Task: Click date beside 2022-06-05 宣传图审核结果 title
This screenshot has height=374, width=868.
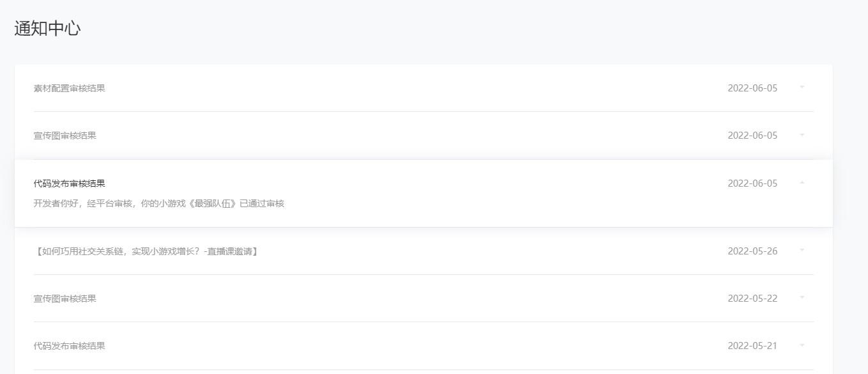Action: click(752, 136)
